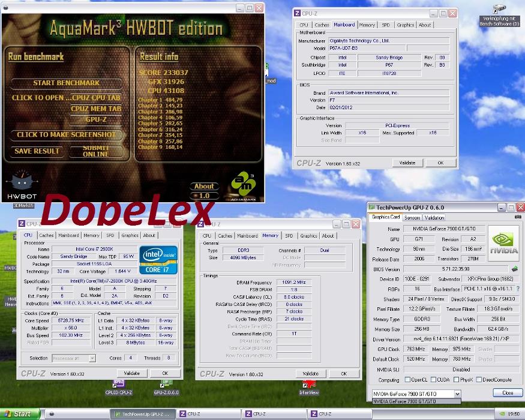
Task: Toggle the DirectCompute checkbox in GPU-Z
Action: point(479,379)
